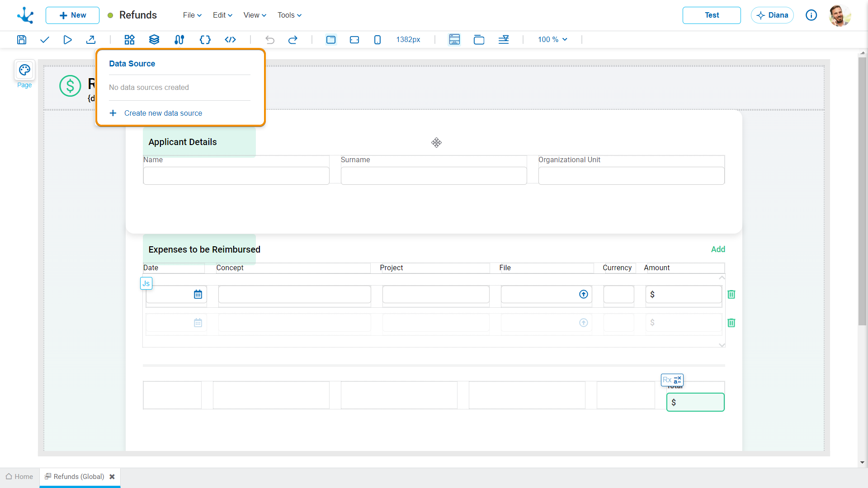Open the user profile avatar
The height and width of the screenshot is (488, 868).
[840, 15]
